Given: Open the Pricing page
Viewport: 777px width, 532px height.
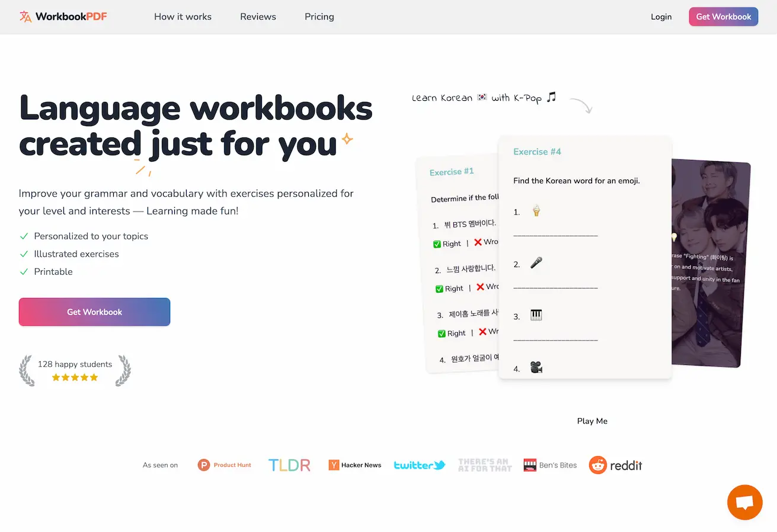Looking at the screenshot, I should (319, 17).
